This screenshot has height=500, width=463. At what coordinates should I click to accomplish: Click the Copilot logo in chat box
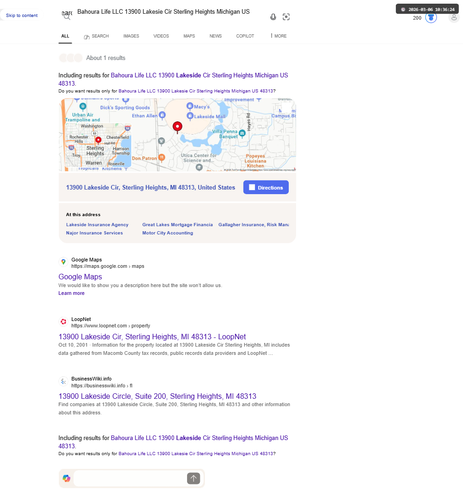(x=66, y=478)
